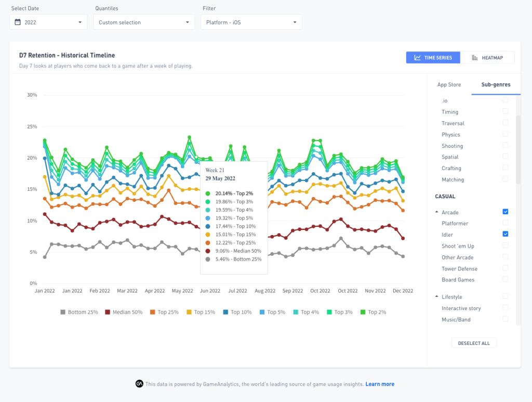Screen dimensions: 532x402
Task: Toggle Bottom 25% gray legend marker
Action: pos(63,312)
